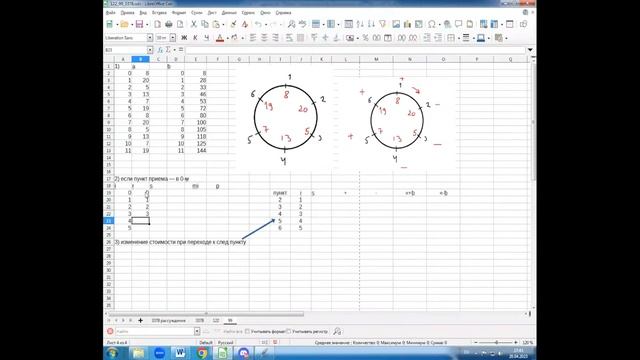Open the Справка menu

283,13
